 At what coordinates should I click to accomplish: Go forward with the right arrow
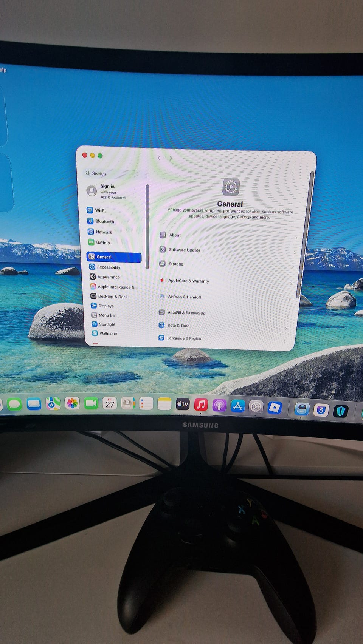point(171,158)
